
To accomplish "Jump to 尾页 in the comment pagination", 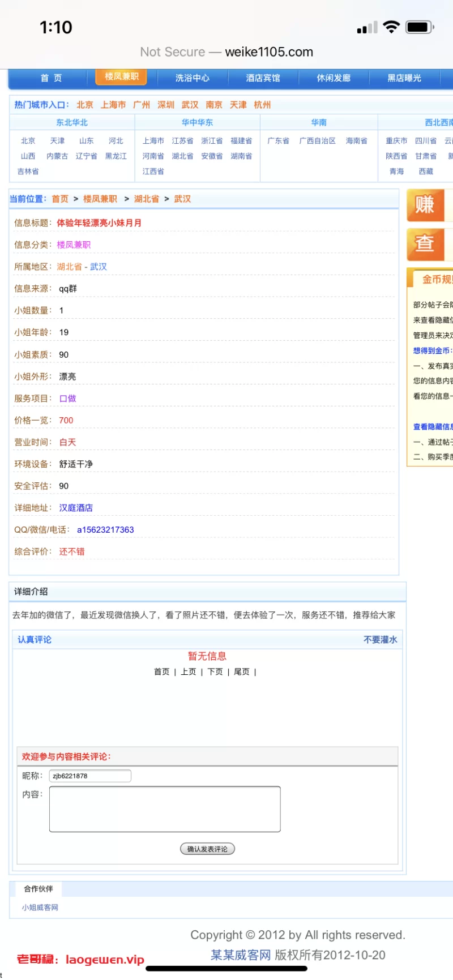I will (242, 672).
